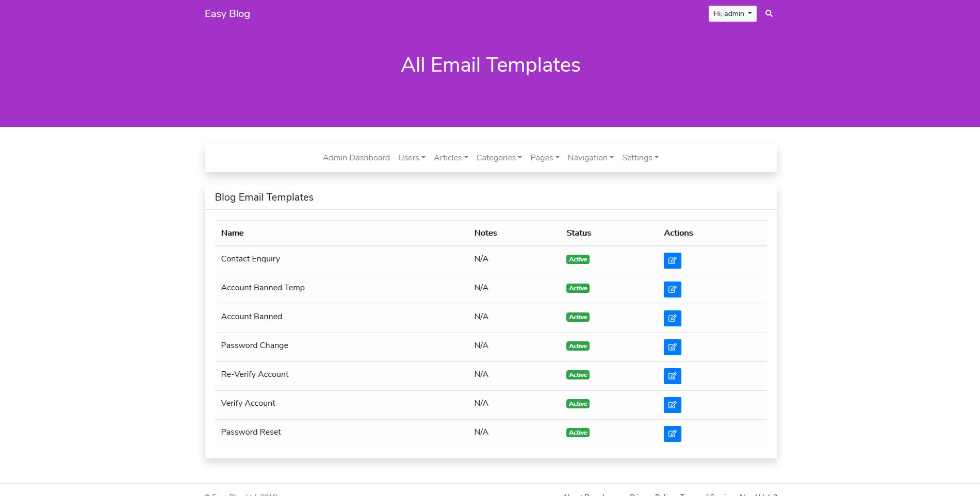Open edit icon for Account Banned row
The height and width of the screenshot is (496, 980).
[672, 318]
